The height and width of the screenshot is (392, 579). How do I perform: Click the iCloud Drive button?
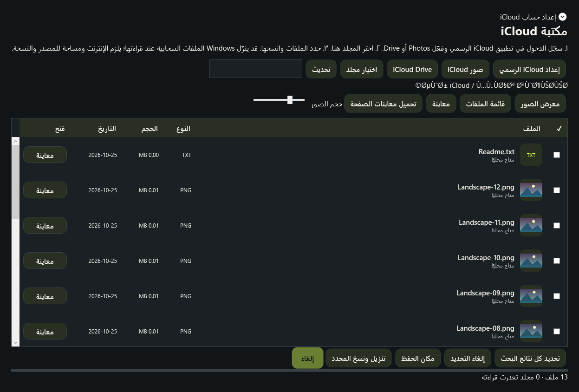[x=412, y=69]
